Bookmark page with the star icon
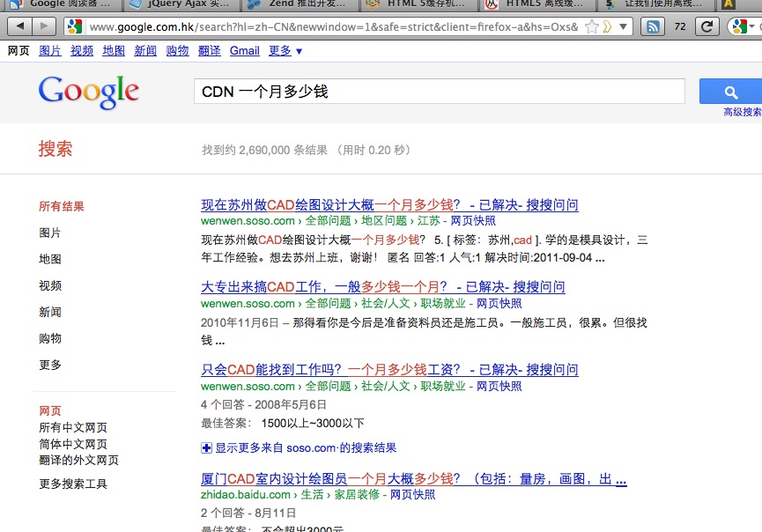Screen dimensions: 762x532 [591, 26]
